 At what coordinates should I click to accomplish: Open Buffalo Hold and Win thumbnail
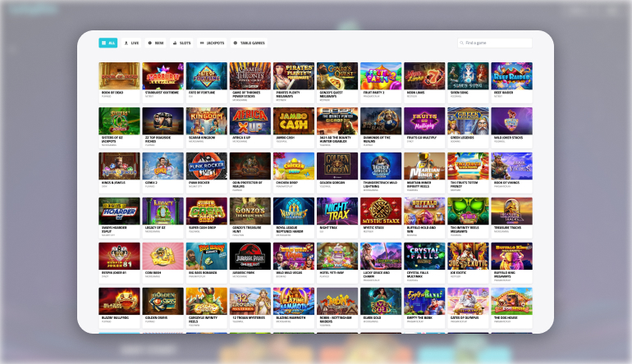[424, 211]
